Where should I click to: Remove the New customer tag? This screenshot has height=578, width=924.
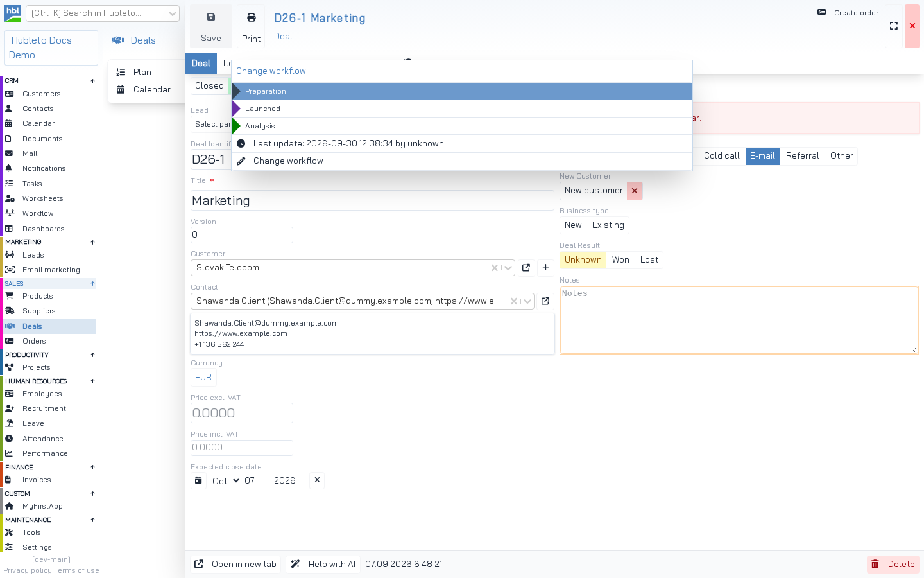pyautogui.click(x=635, y=191)
